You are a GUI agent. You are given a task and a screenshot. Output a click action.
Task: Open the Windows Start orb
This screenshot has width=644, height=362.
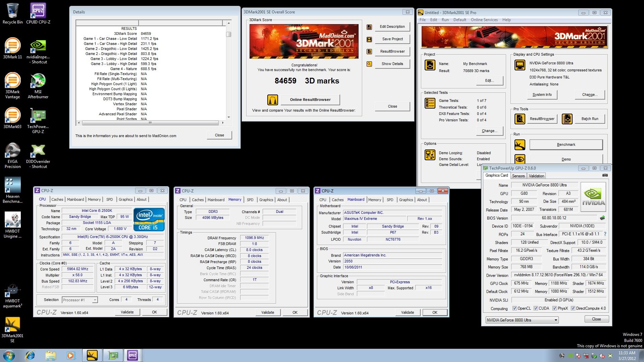[x=9, y=355]
